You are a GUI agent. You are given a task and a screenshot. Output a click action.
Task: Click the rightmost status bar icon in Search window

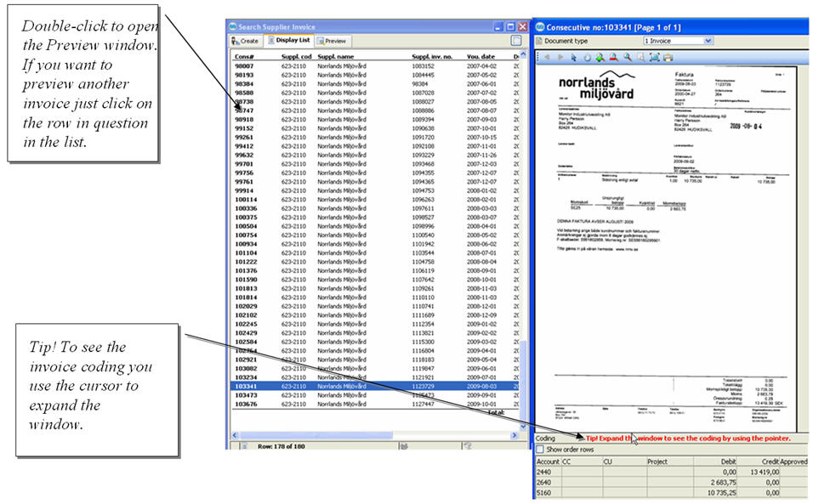click(x=467, y=446)
